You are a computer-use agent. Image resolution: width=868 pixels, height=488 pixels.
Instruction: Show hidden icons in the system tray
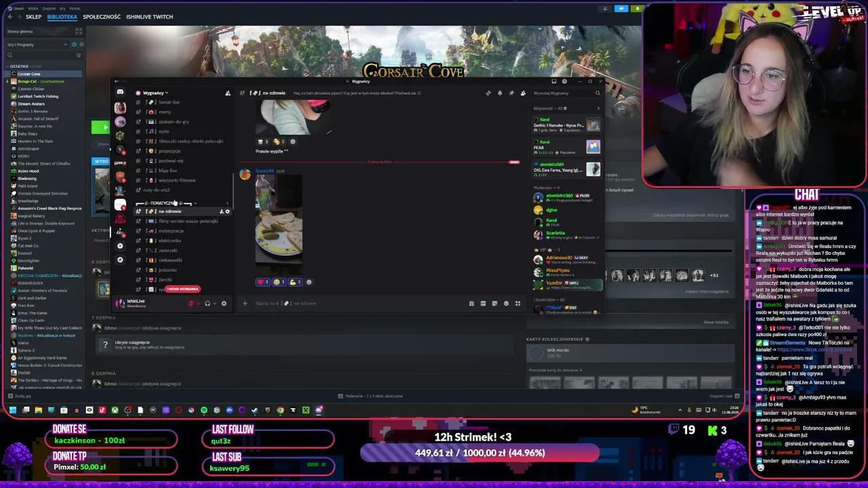coord(679,410)
